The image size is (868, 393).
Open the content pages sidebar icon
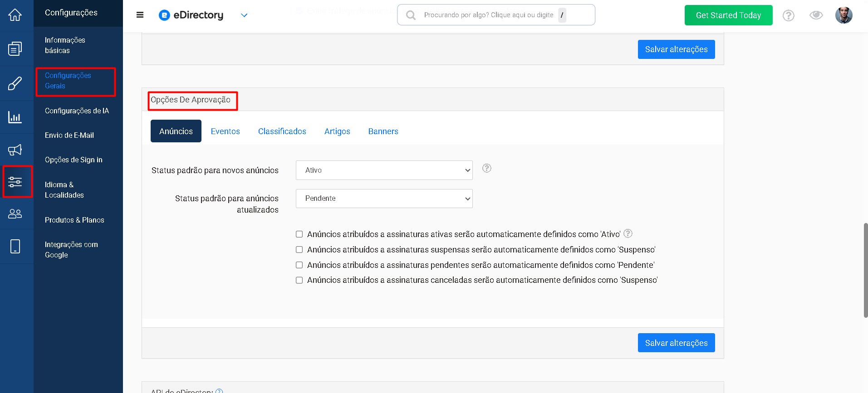15,49
